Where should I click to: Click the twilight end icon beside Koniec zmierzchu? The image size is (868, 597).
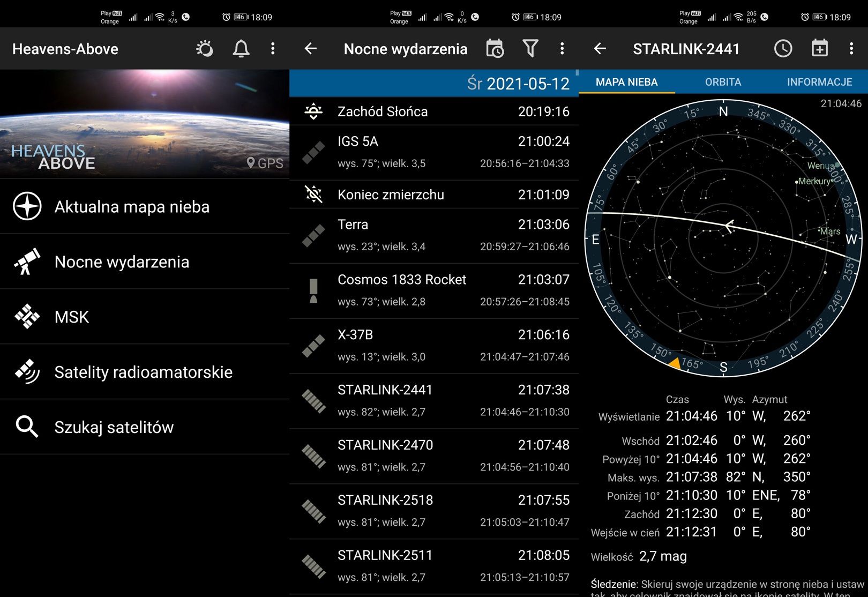point(313,194)
